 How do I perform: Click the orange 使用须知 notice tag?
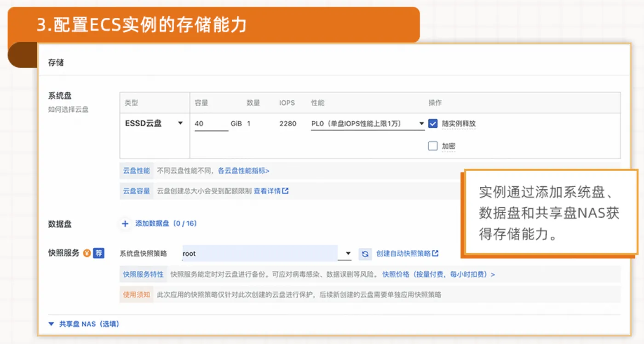[136, 294]
